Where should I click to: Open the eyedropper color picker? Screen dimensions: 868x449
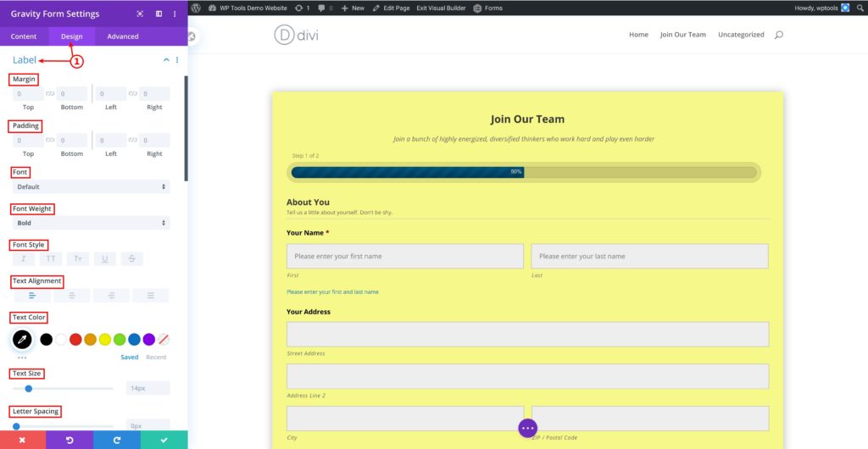click(22, 340)
